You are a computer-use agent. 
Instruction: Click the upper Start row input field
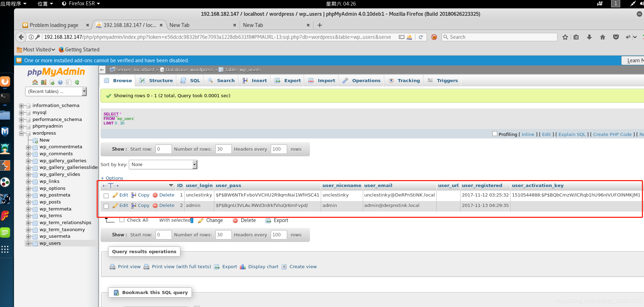(164, 149)
